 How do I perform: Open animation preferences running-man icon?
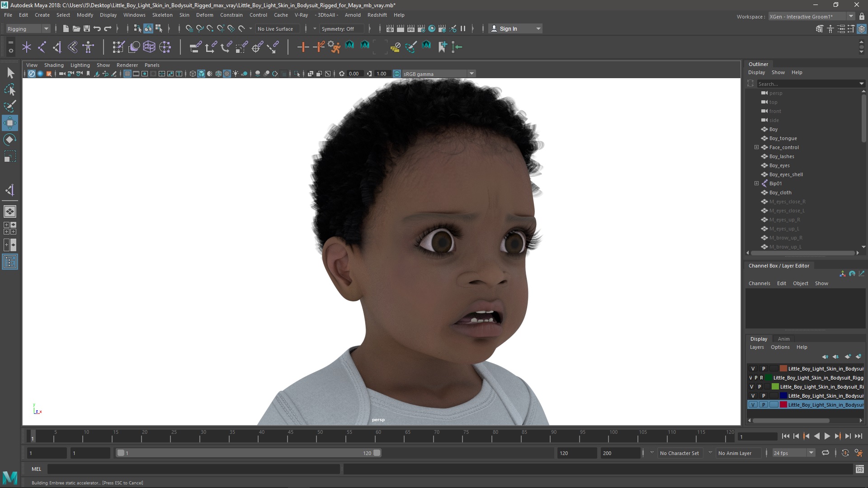[859, 453]
